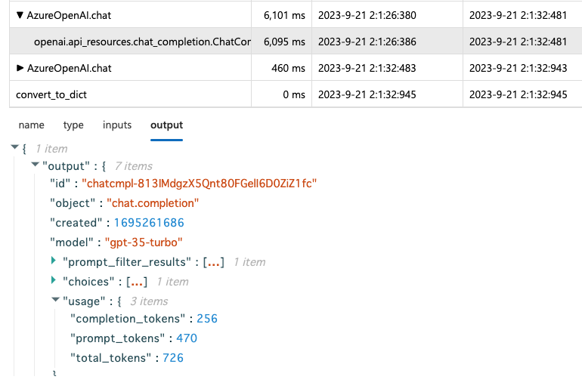
Task: Expand the "choices" array node
Action: pos(54,281)
